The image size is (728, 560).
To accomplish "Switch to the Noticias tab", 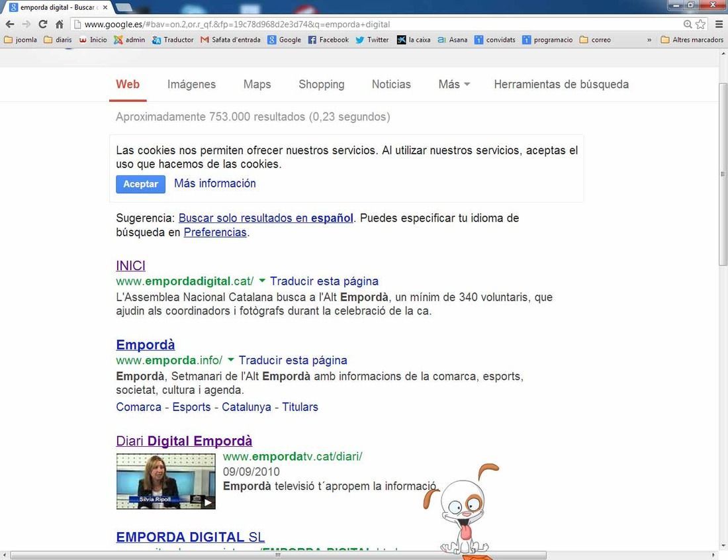I will click(391, 84).
